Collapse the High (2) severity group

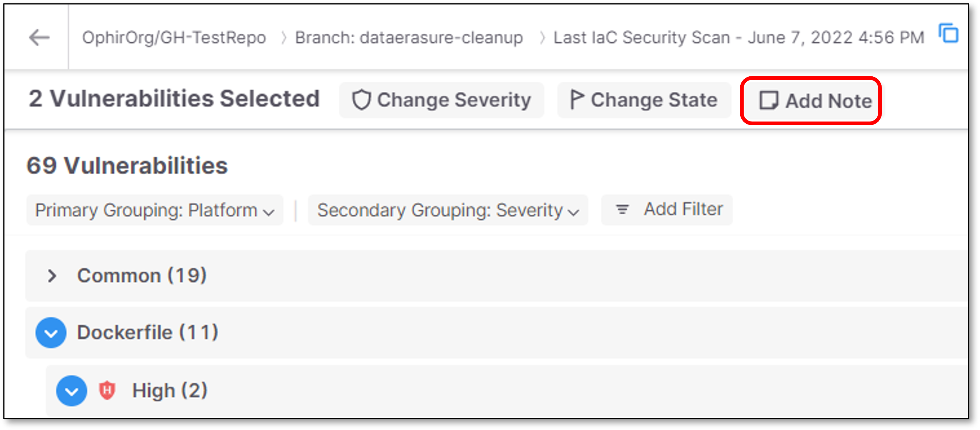tap(71, 391)
